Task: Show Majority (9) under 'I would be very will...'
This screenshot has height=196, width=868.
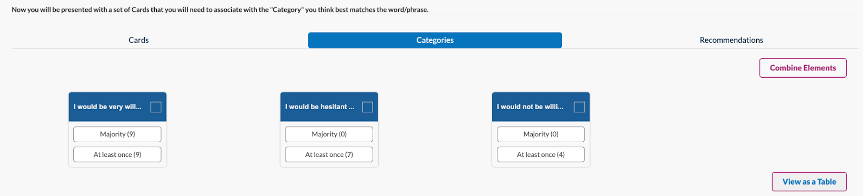Action: pos(117,134)
